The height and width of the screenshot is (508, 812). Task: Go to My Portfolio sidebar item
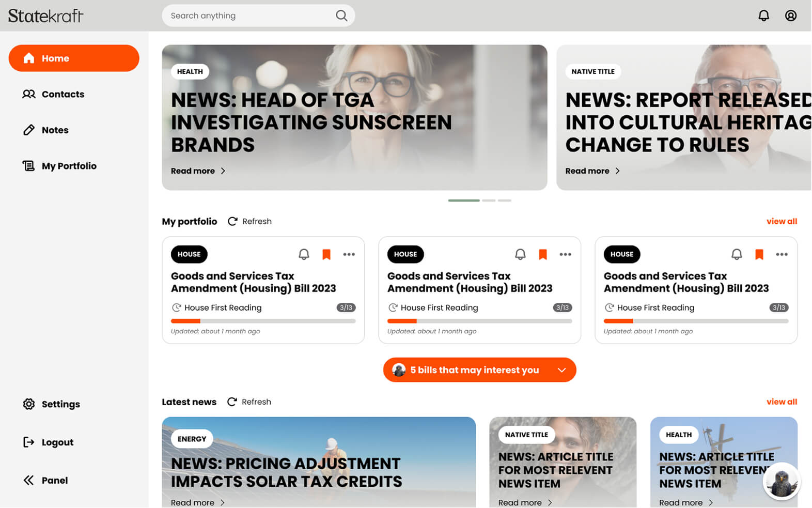pos(59,166)
